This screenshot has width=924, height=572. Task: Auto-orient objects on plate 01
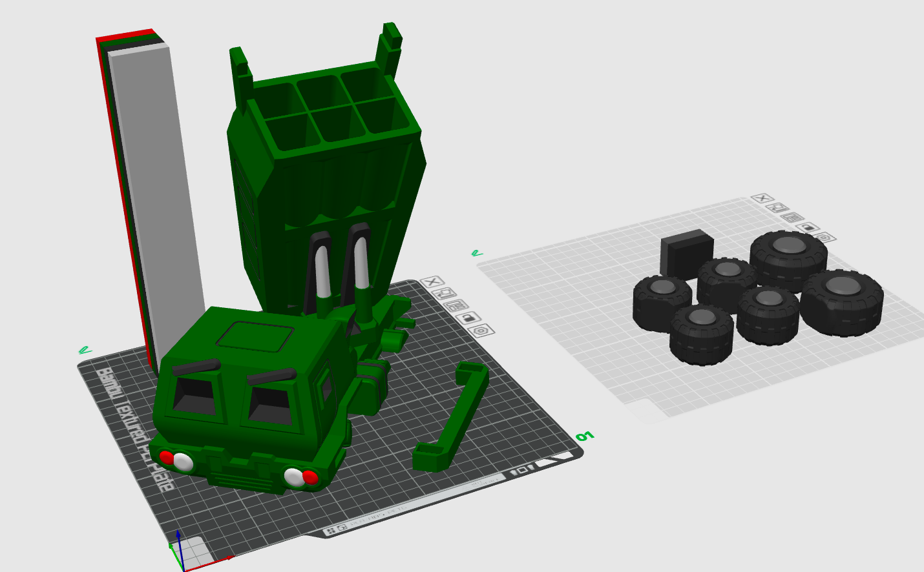(445, 294)
